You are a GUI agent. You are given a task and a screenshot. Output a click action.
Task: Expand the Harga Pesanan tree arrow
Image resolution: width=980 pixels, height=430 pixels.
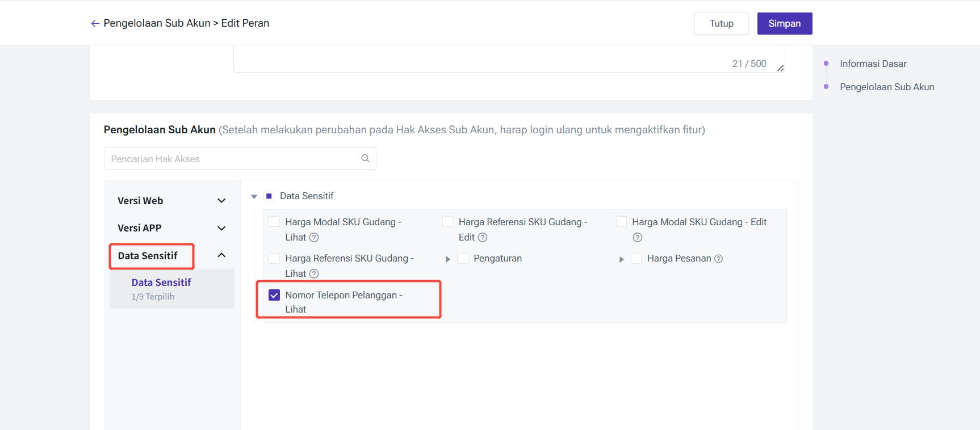(x=621, y=259)
